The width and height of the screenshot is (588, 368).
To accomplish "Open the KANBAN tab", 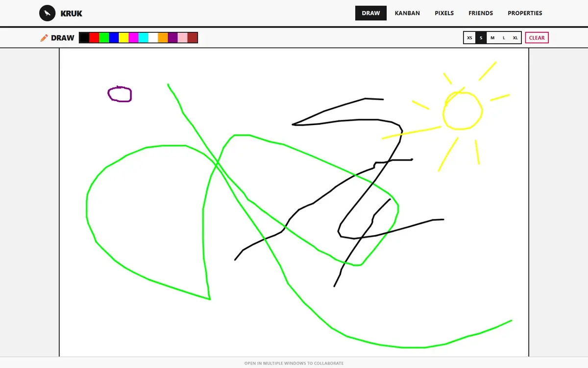I will 407,13.
